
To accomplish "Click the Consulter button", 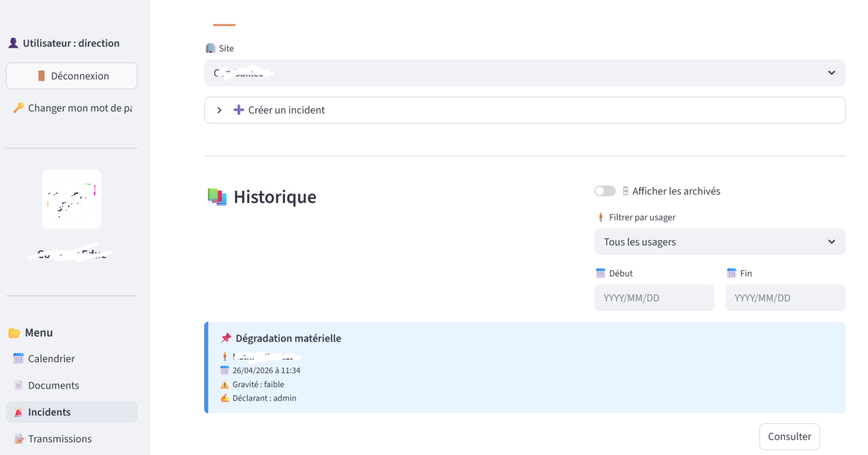I will (789, 436).
